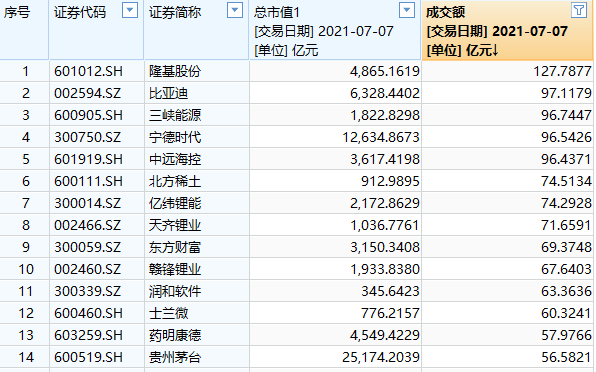Select market cap cell 4,865.1619
Screen dimensions: 596x372
pos(335,71)
